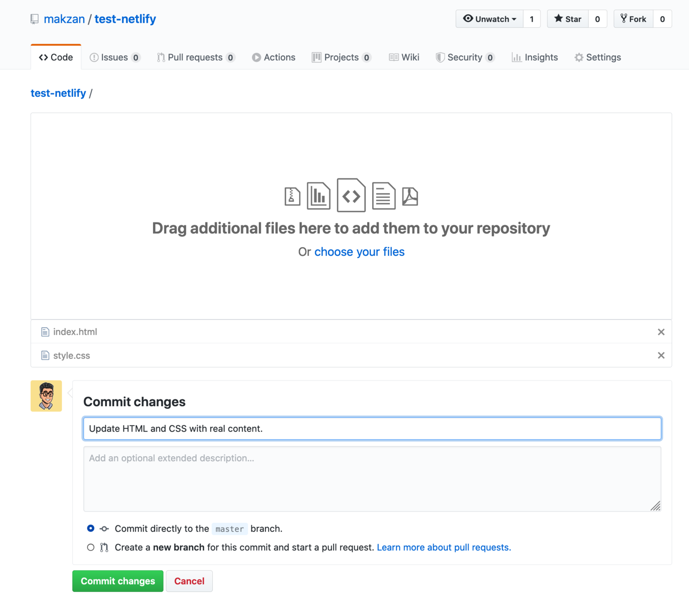Open the Unwatch dropdown

[x=489, y=19]
